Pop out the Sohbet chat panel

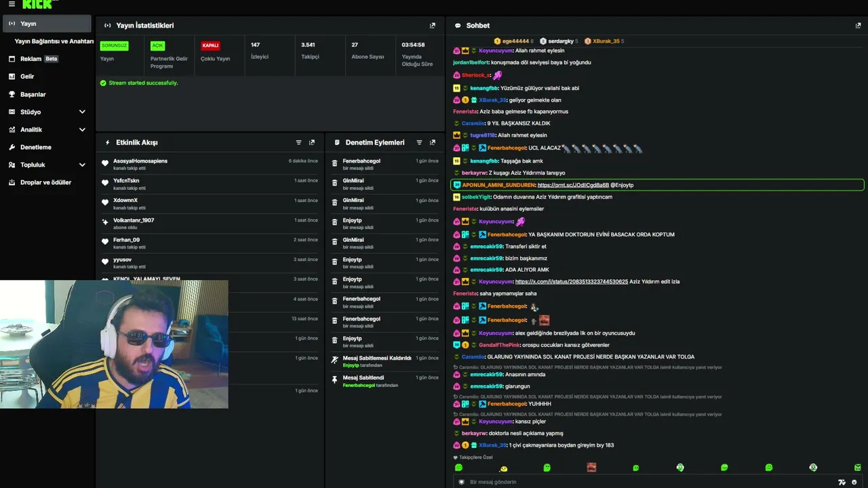(x=858, y=26)
